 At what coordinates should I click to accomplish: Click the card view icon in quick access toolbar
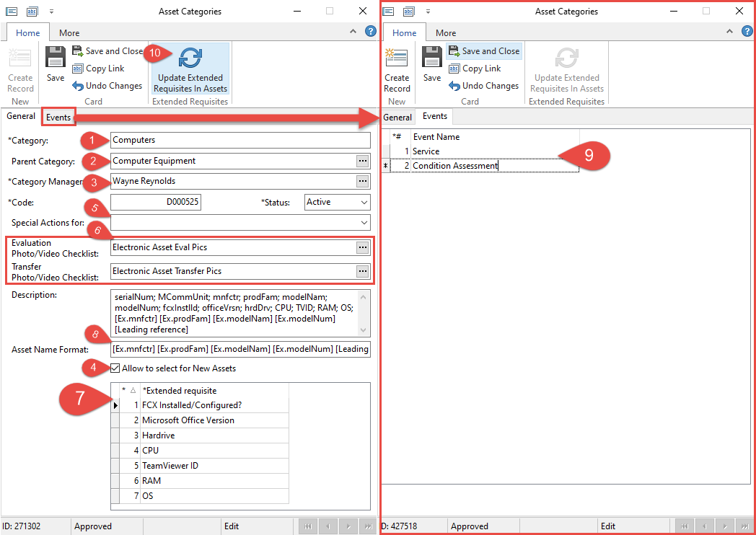[10, 11]
